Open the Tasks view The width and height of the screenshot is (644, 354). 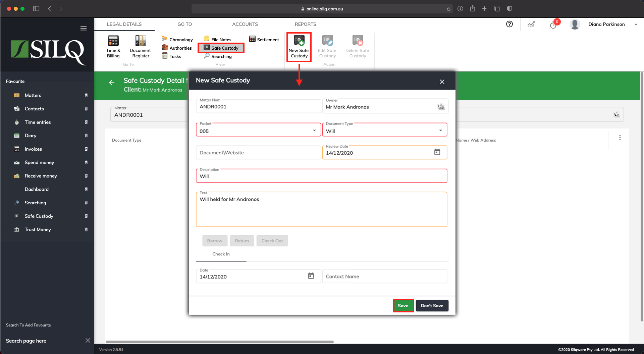[x=172, y=56]
